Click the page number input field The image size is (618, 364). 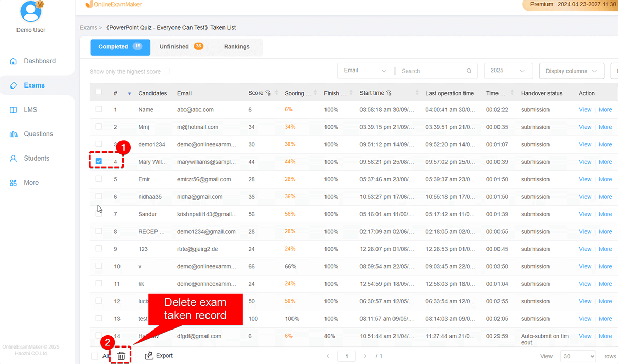pyautogui.click(x=347, y=356)
